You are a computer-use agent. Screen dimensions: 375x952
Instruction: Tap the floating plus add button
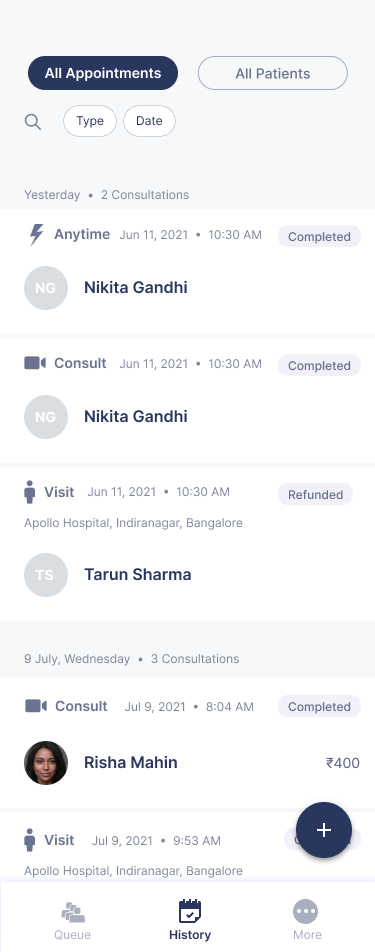coord(324,830)
